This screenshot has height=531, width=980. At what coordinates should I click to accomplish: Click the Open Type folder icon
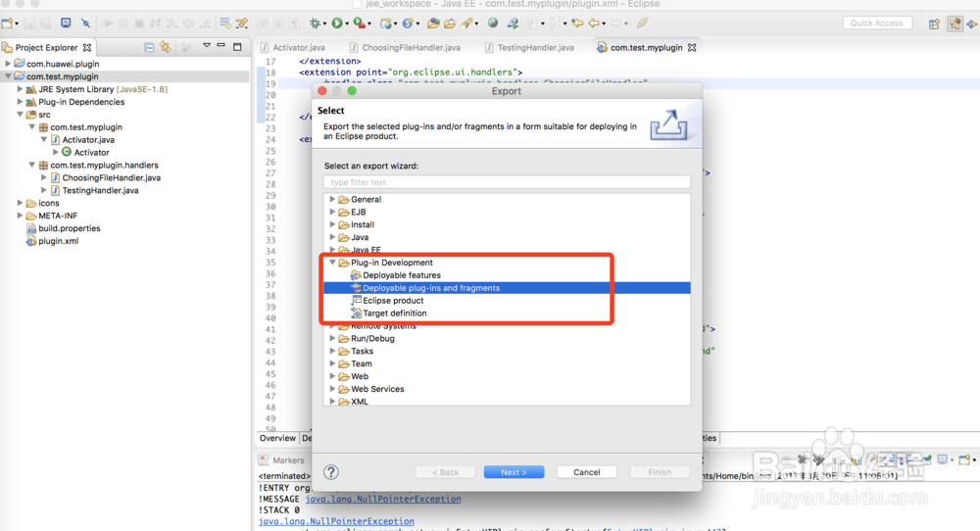433,24
